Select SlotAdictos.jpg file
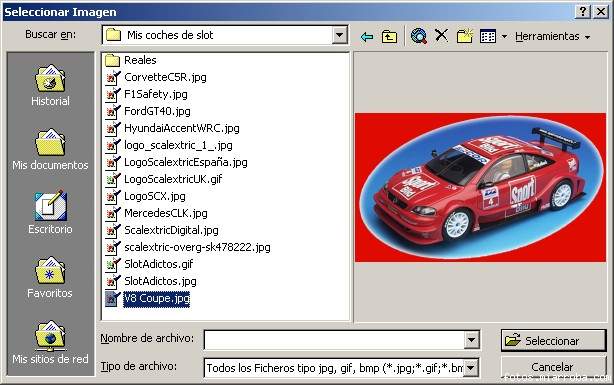 pos(160,281)
